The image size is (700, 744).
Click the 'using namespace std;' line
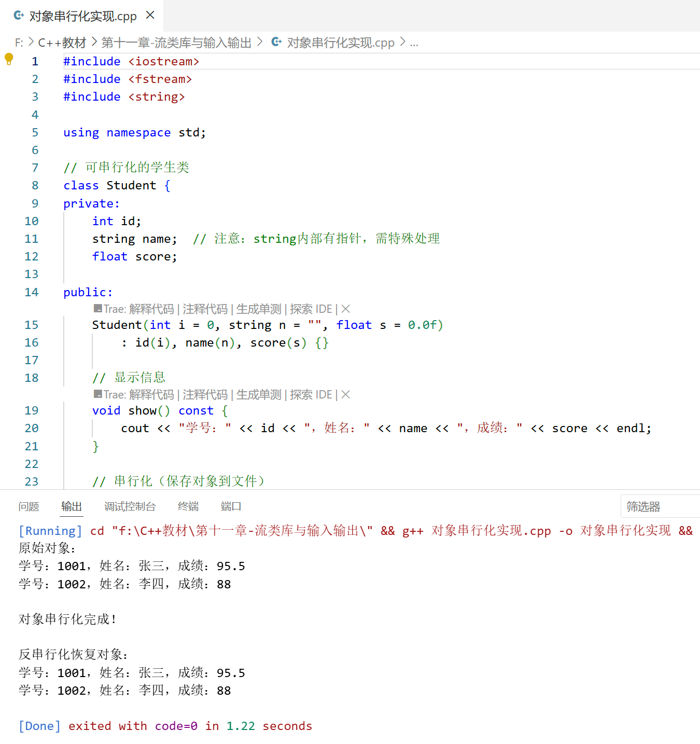point(134,132)
